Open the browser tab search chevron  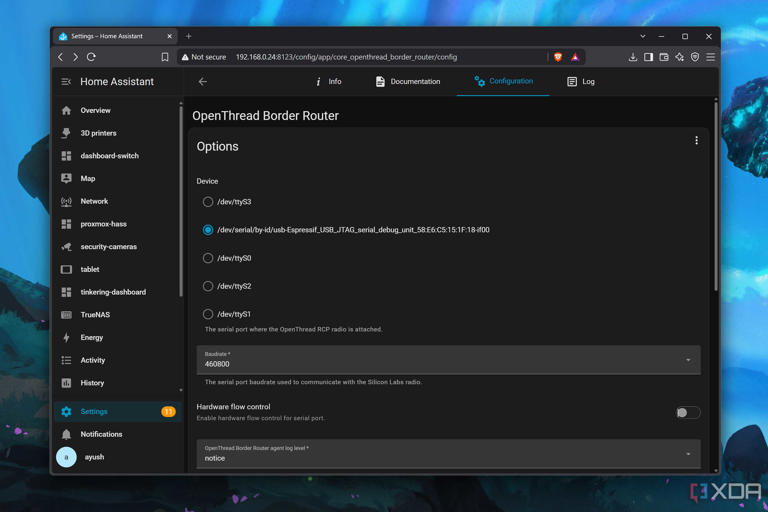643,36
